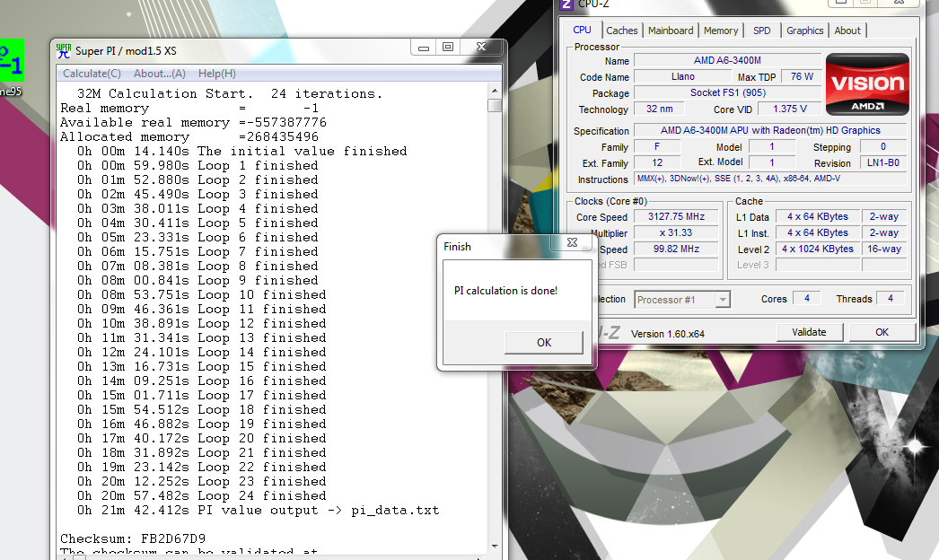This screenshot has width=939, height=560.
Task: Switch to the Mainboard tab in CPU-Z
Action: tap(670, 31)
